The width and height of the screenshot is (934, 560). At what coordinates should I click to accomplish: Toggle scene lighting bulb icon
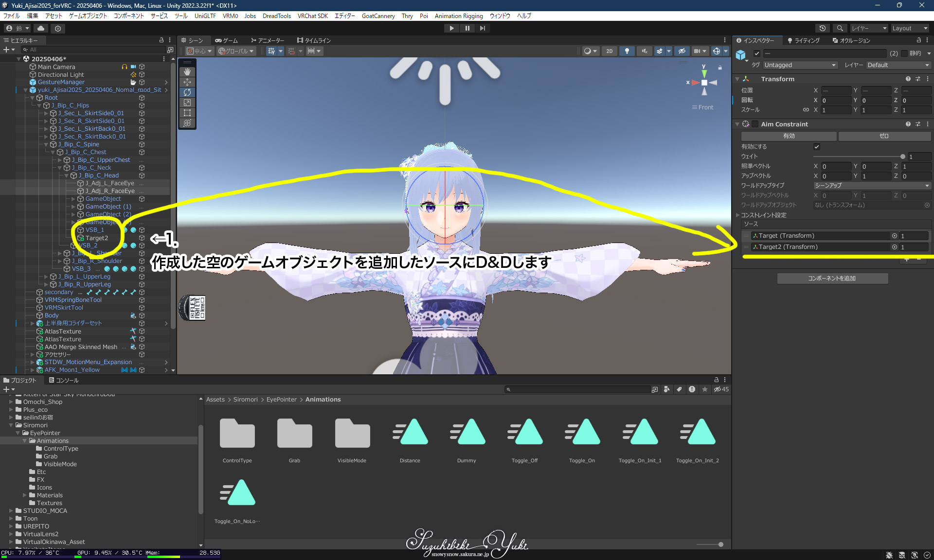click(627, 51)
